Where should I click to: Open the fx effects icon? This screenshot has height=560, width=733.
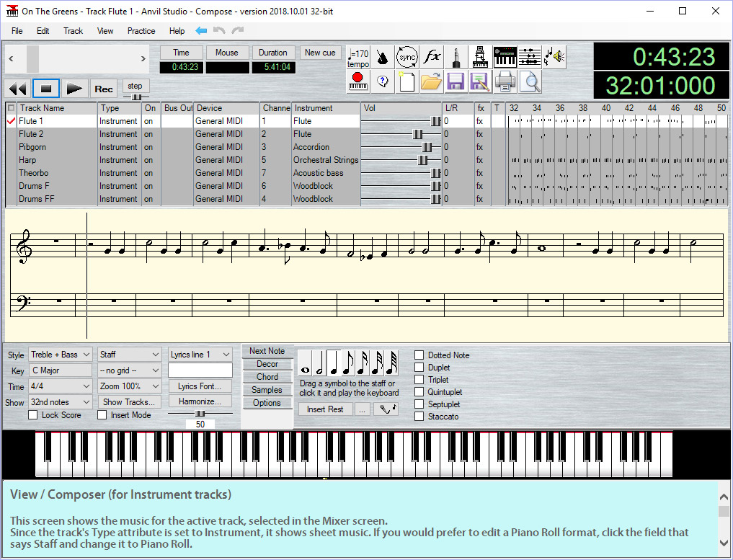pyautogui.click(x=432, y=57)
